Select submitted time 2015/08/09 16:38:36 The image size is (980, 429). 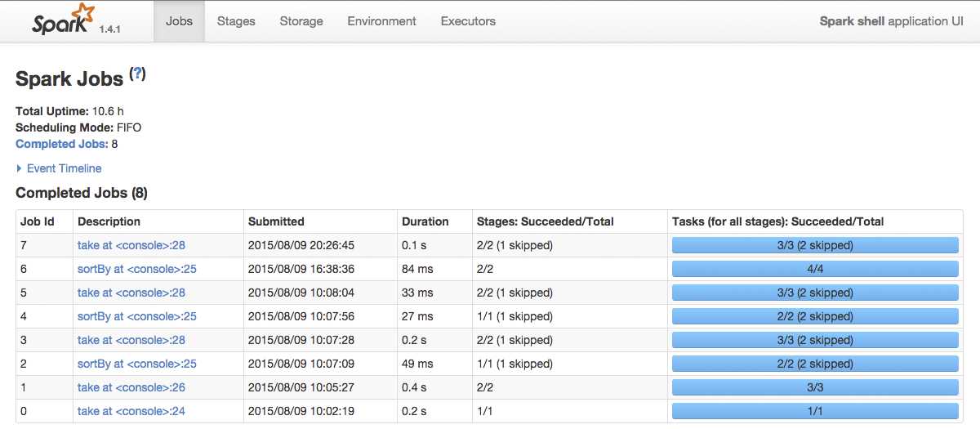(x=301, y=269)
